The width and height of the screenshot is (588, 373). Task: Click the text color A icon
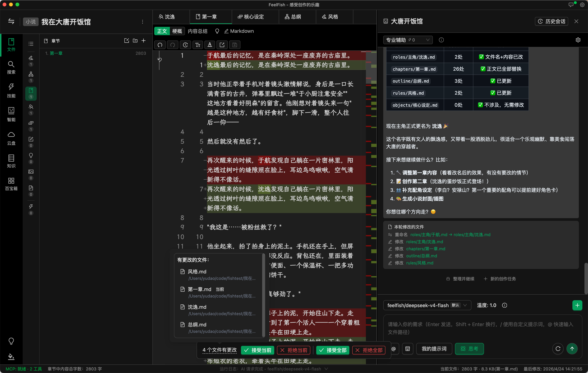[x=210, y=45]
